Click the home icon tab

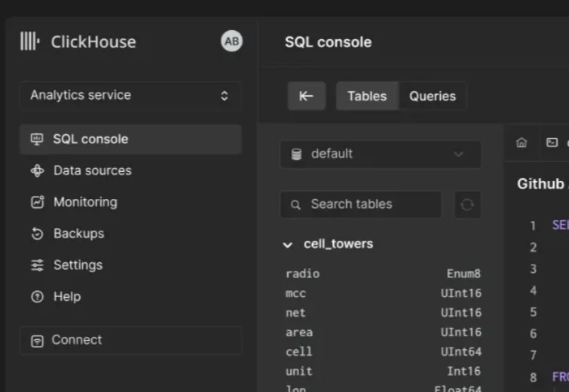tap(522, 142)
